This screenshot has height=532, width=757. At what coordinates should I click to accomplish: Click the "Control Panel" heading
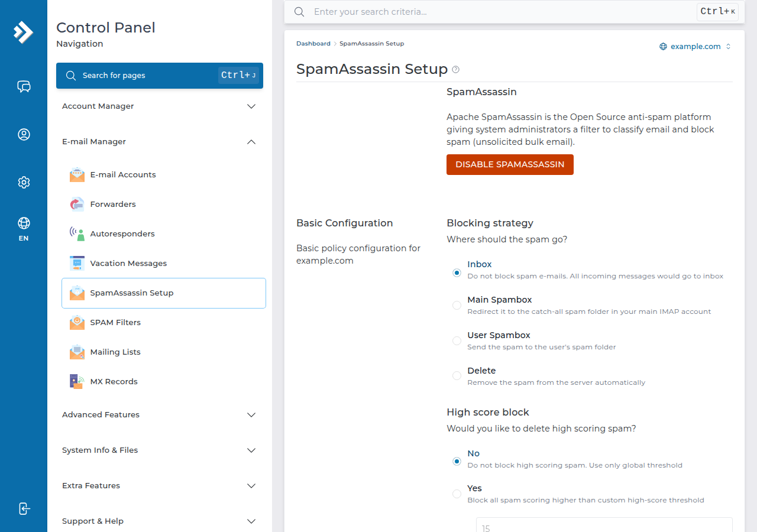106,28
